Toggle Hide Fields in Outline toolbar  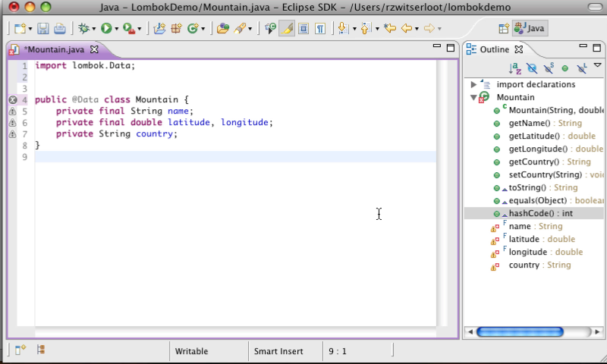532,68
